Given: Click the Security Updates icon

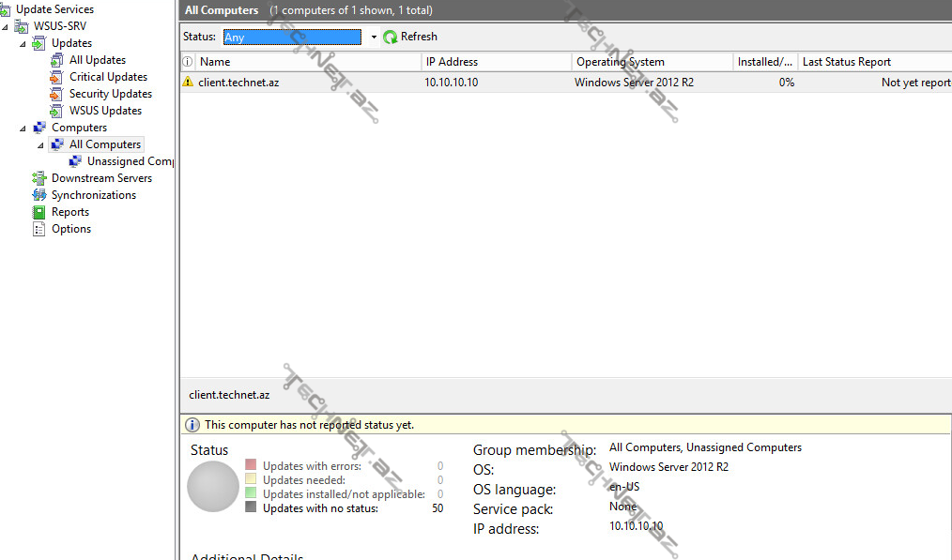Looking at the screenshot, I should pos(57,94).
